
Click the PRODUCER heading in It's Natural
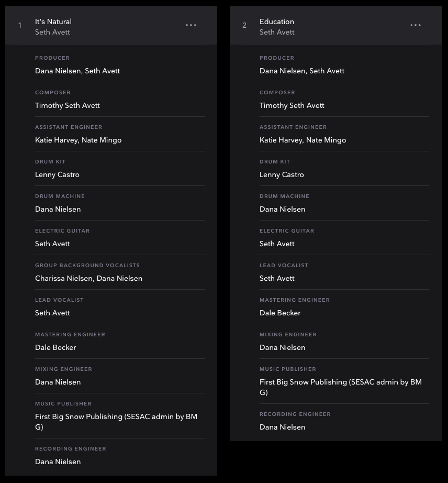point(52,58)
